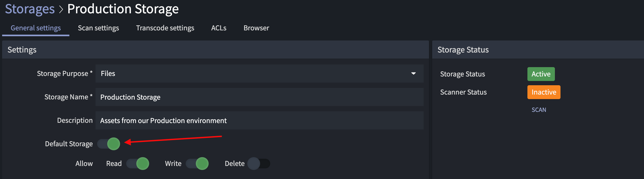Click the Production Storage page title

(x=123, y=9)
